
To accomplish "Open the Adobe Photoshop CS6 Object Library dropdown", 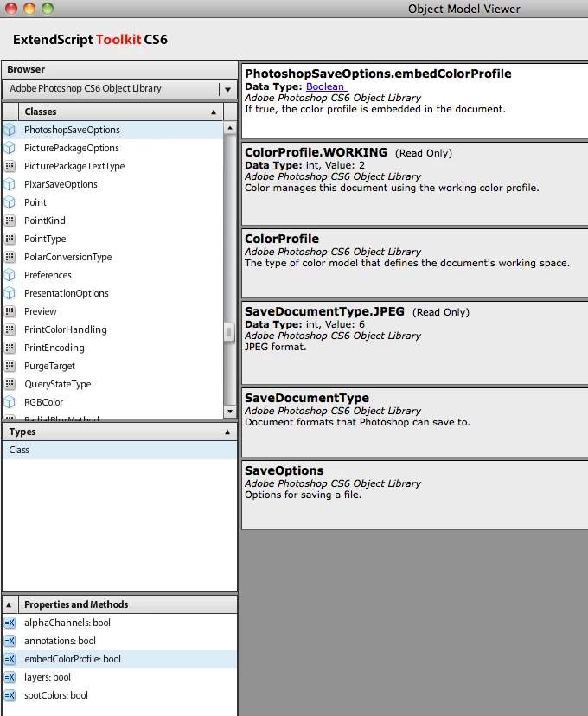I will [x=119, y=88].
